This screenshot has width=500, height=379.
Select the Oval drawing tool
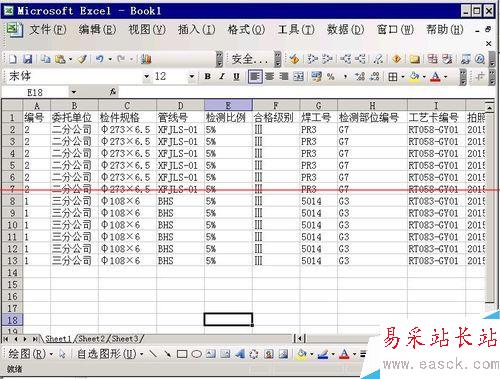tap(197, 354)
